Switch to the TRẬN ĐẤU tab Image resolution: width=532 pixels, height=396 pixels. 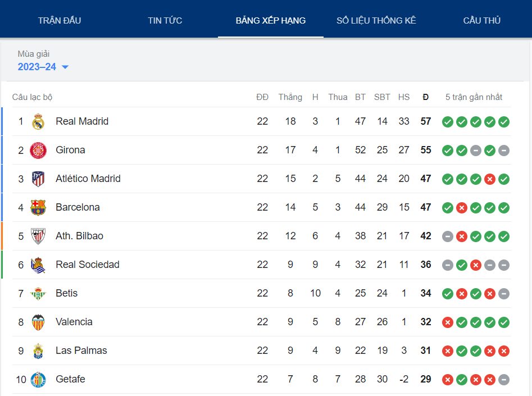(60, 21)
